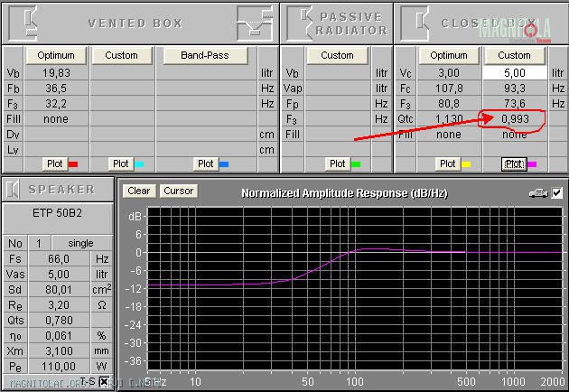Click the Band-Pass button
This screenshot has height=392, width=569.
tap(205, 55)
